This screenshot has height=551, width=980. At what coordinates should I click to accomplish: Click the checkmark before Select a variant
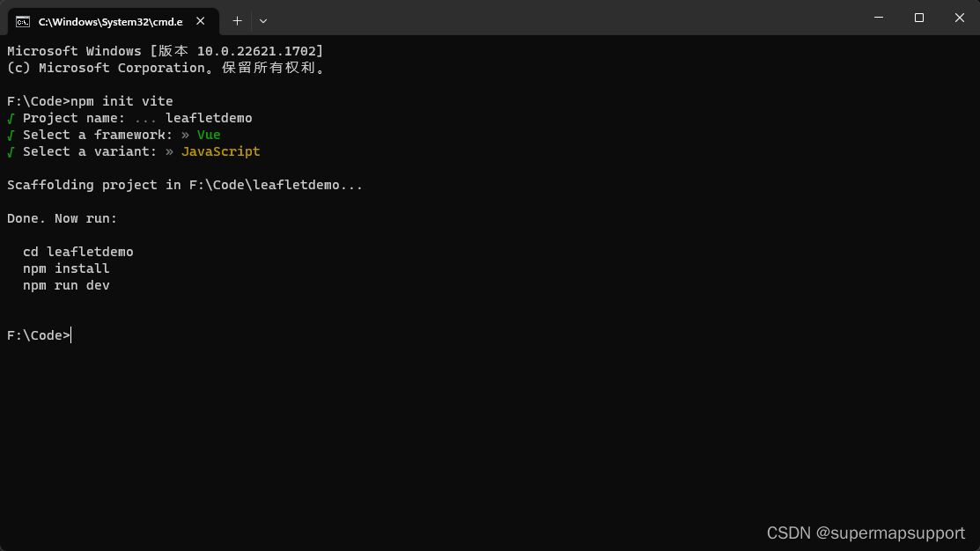point(11,151)
